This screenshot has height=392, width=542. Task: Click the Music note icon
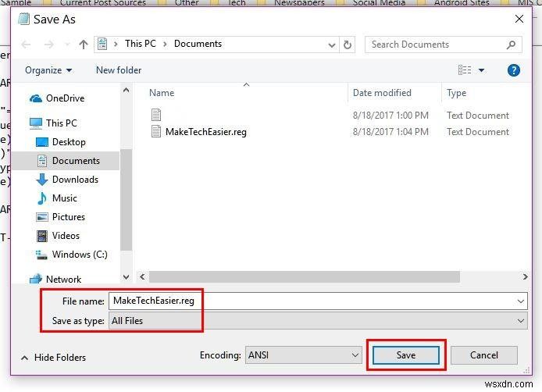(x=42, y=198)
